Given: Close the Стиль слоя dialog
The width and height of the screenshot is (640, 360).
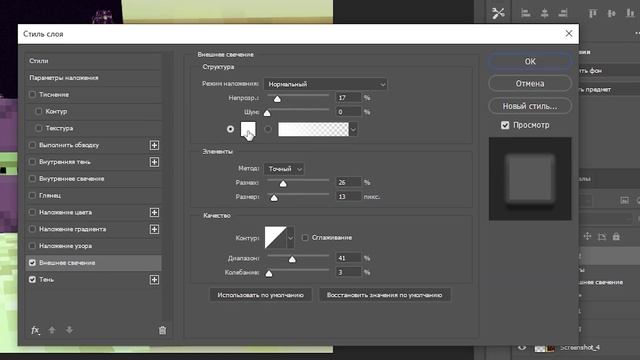Looking at the screenshot, I should [x=569, y=34].
